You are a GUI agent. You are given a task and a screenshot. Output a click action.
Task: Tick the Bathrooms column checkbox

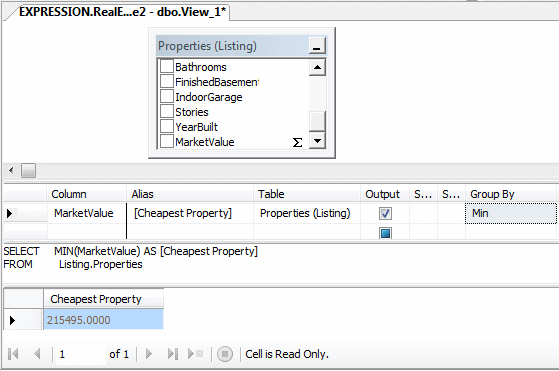(x=166, y=66)
